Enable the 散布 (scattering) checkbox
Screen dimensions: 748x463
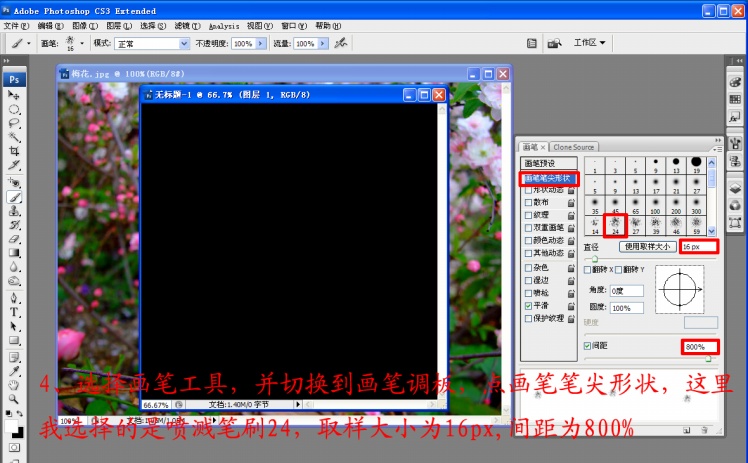click(x=529, y=202)
